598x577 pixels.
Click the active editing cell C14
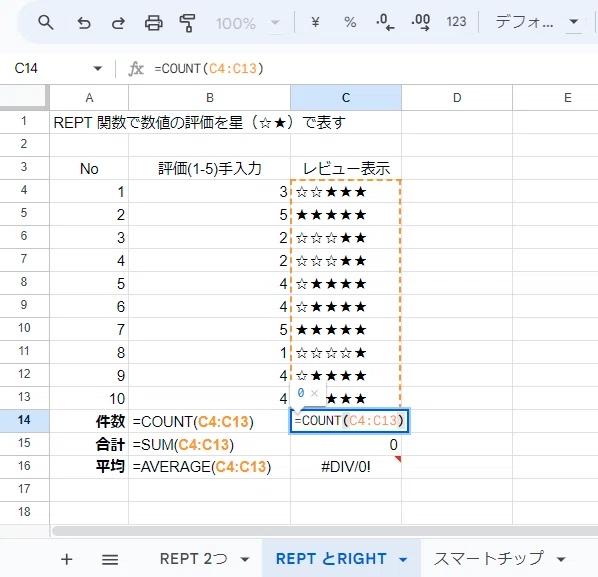[x=349, y=421]
